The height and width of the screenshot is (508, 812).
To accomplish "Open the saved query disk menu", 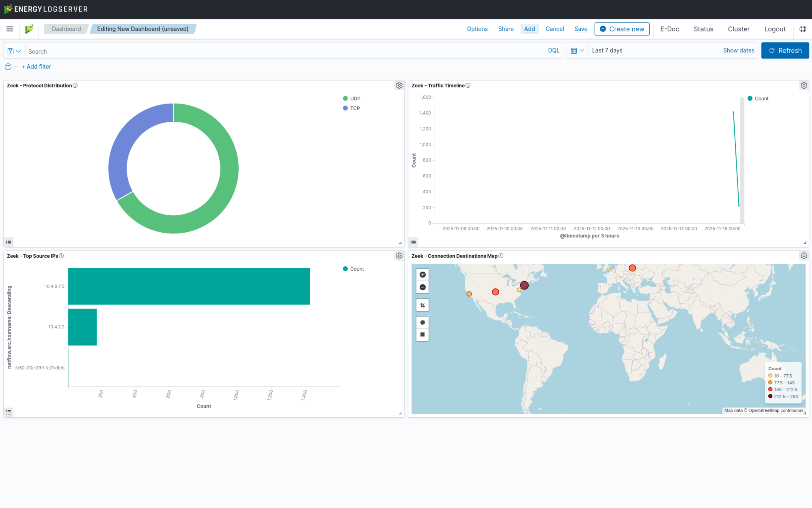I will pos(14,51).
